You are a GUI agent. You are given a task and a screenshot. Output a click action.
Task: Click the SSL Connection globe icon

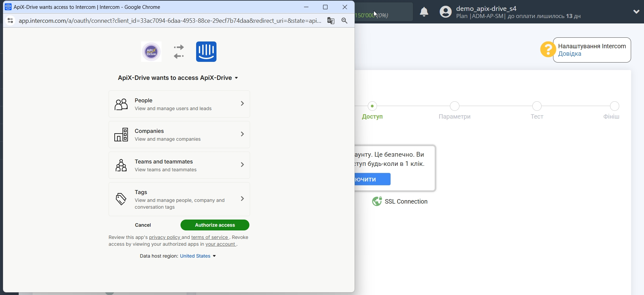[x=377, y=201]
